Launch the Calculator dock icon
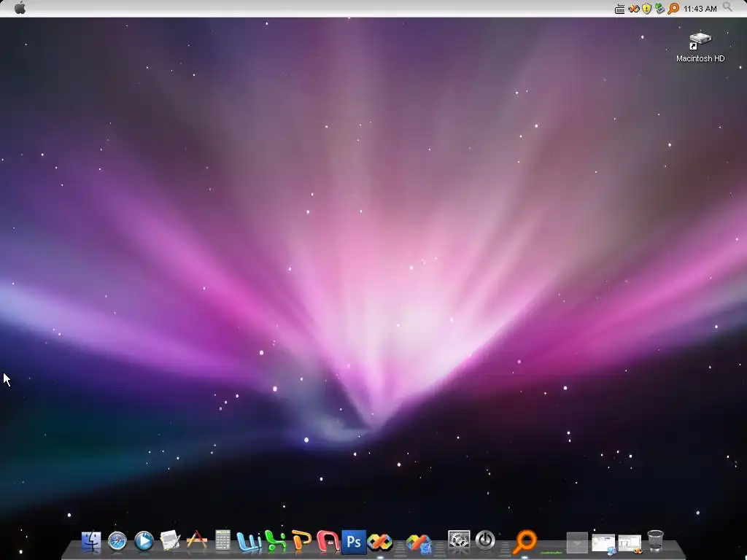747x560 pixels. tap(222, 541)
